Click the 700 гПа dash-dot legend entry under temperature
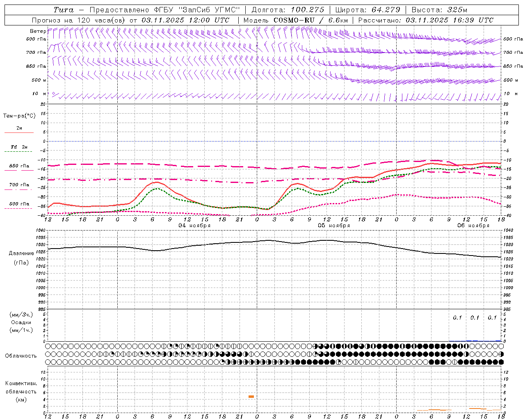The height and width of the screenshot is (420, 525). 19,185
